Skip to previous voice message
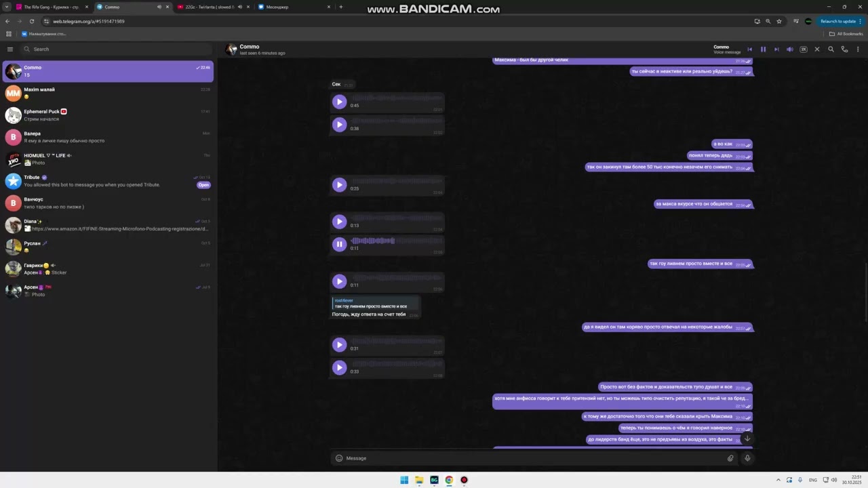The height and width of the screenshot is (488, 868). coord(749,49)
